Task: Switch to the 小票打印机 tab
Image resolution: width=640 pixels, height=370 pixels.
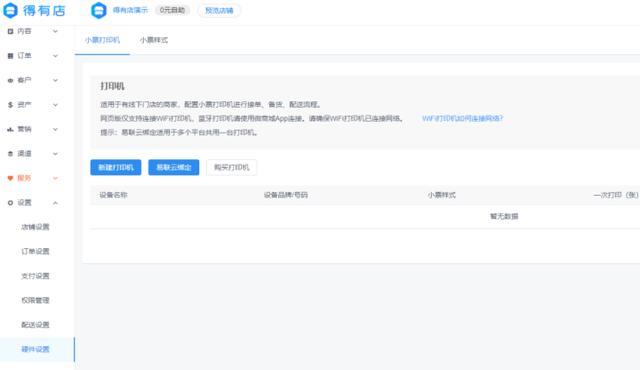Action: [x=102, y=40]
